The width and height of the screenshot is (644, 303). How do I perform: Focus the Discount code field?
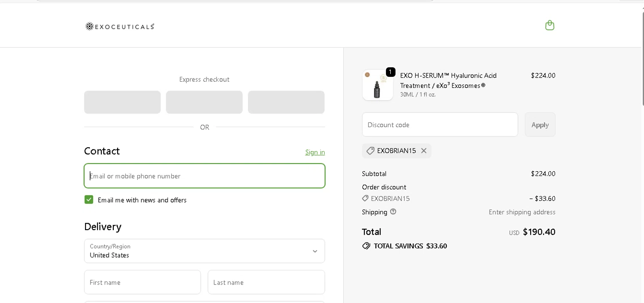440,124
